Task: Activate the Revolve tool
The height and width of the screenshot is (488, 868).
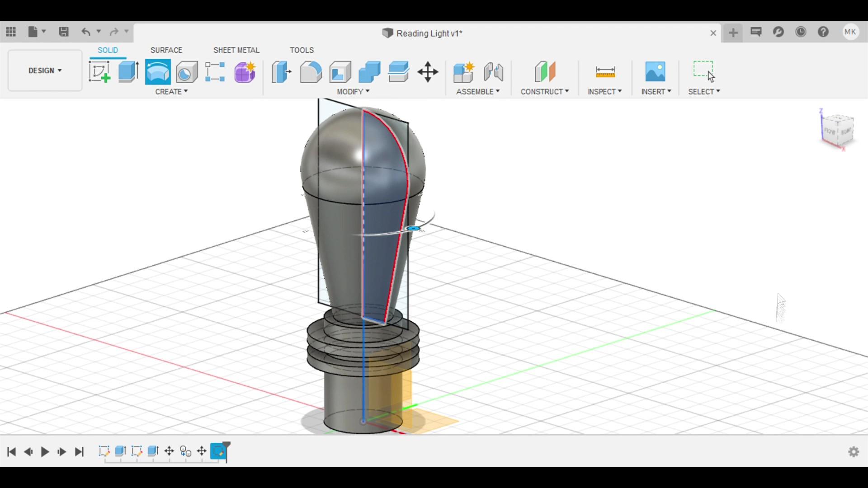Action: click(157, 71)
